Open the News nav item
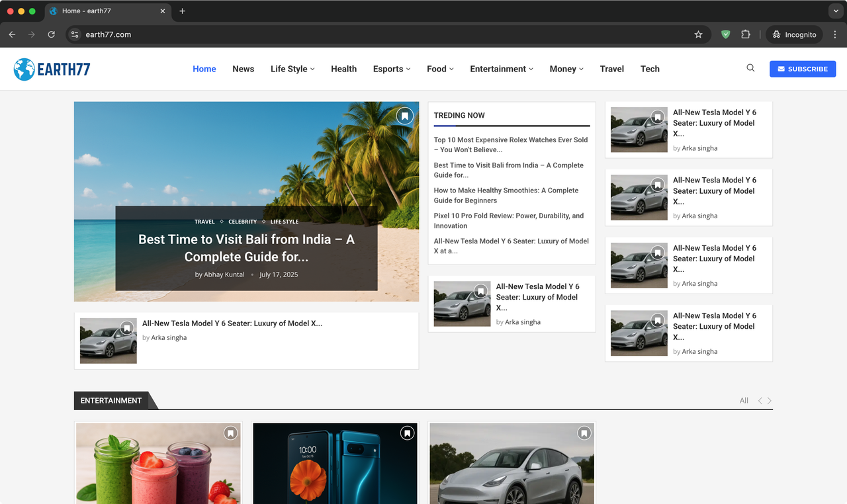The width and height of the screenshot is (847, 504). tap(244, 69)
